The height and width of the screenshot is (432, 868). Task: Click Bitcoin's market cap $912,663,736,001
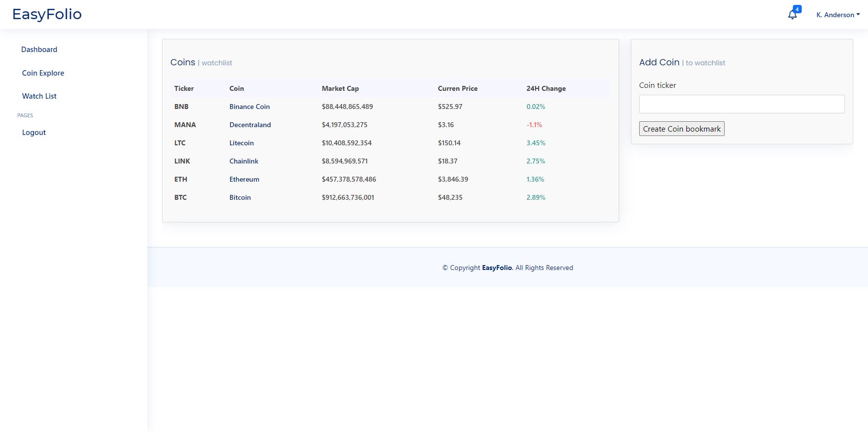pyautogui.click(x=348, y=197)
